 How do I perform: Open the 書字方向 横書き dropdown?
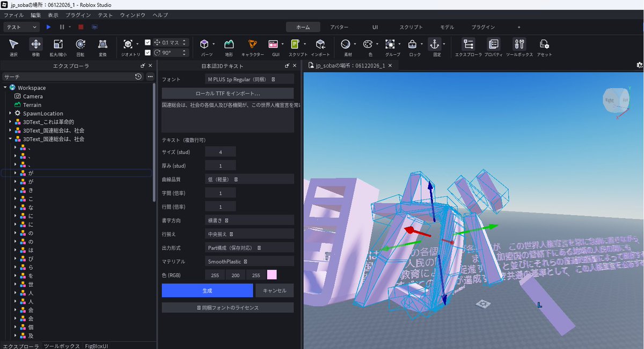(x=250, y=220)
